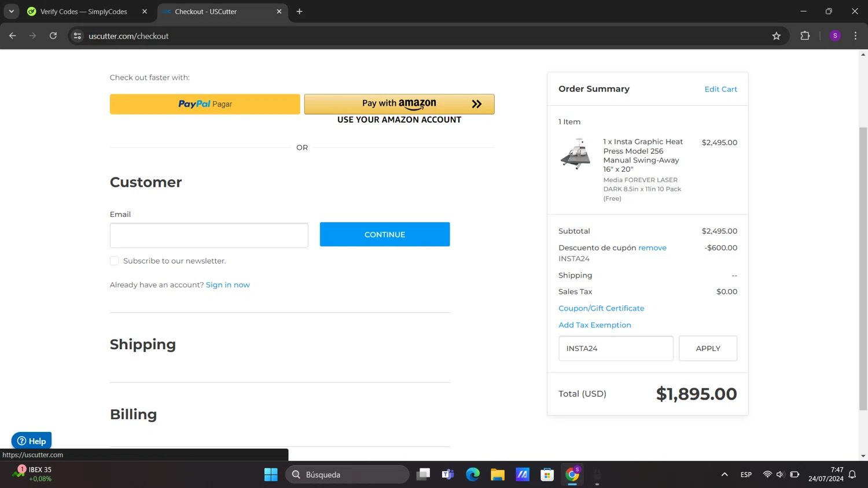
Task: Open the tab search dropdown arrow
Action: point(11,12)
